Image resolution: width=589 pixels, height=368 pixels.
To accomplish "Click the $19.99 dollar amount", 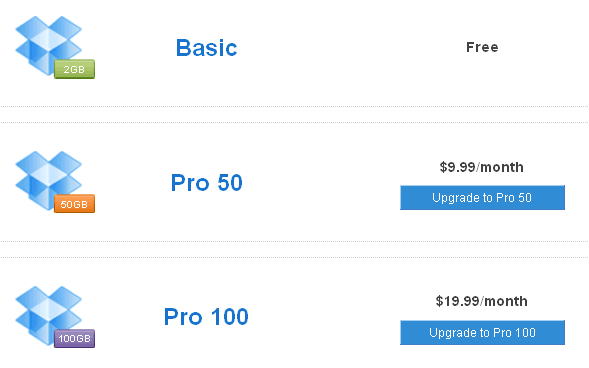I will [x=458, y=301].
